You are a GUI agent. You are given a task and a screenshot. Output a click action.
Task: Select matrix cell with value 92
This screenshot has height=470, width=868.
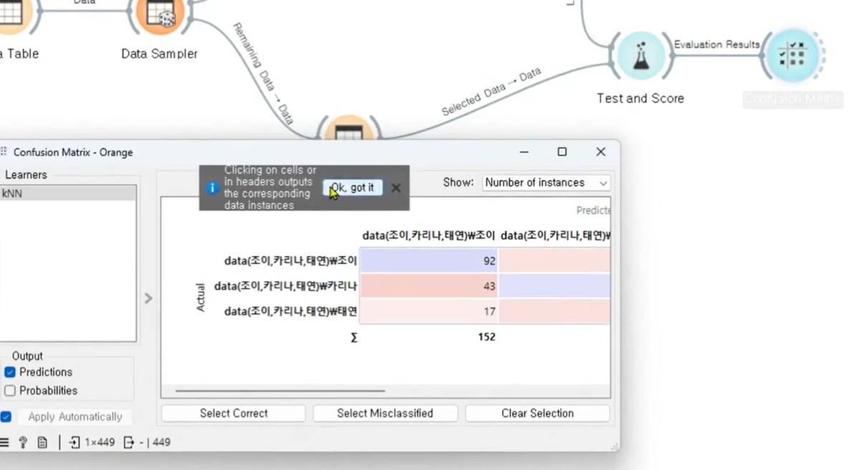(x=428, y=261)
